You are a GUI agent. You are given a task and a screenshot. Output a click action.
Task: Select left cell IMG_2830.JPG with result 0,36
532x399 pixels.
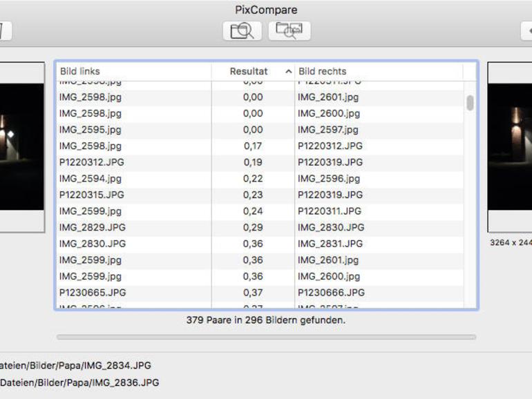tap(93, 244)
